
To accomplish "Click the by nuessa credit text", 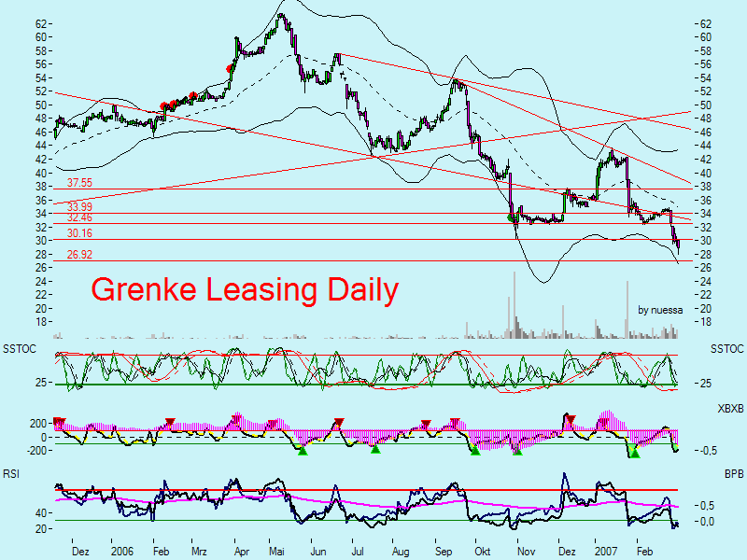I will (x=659, y=310).
